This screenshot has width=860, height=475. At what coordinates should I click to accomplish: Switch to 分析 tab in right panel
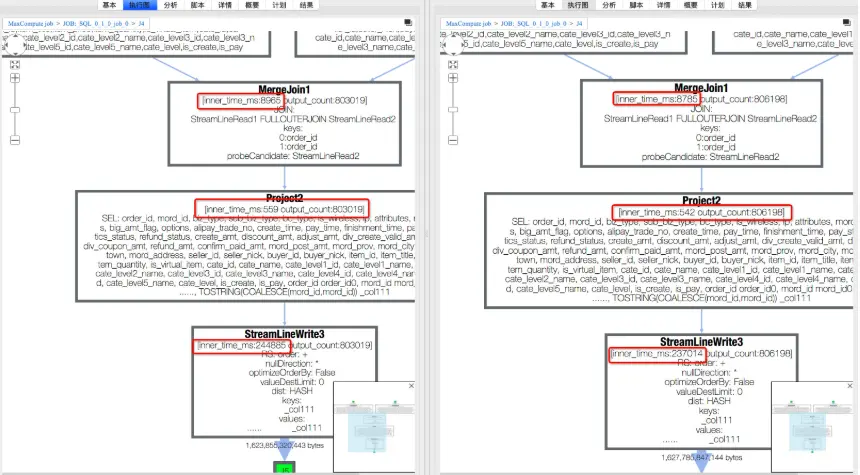pyautogui.click(x=609, y=5)
